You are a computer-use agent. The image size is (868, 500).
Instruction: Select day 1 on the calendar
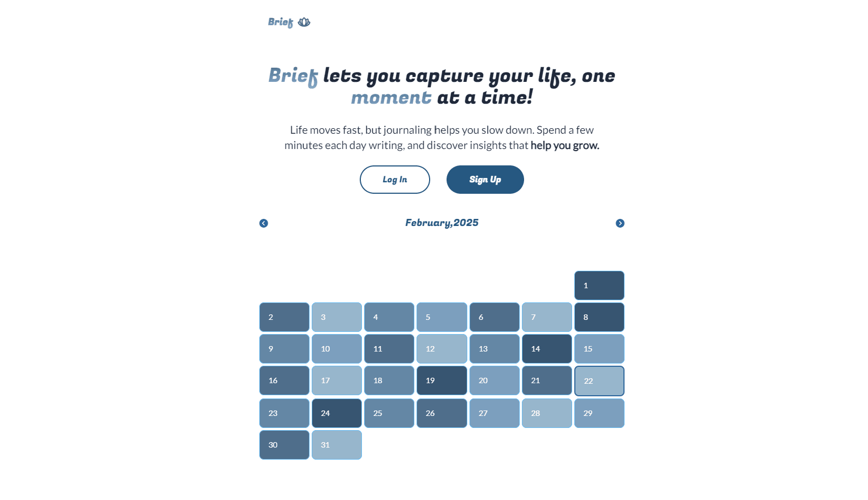click(599, 285)
